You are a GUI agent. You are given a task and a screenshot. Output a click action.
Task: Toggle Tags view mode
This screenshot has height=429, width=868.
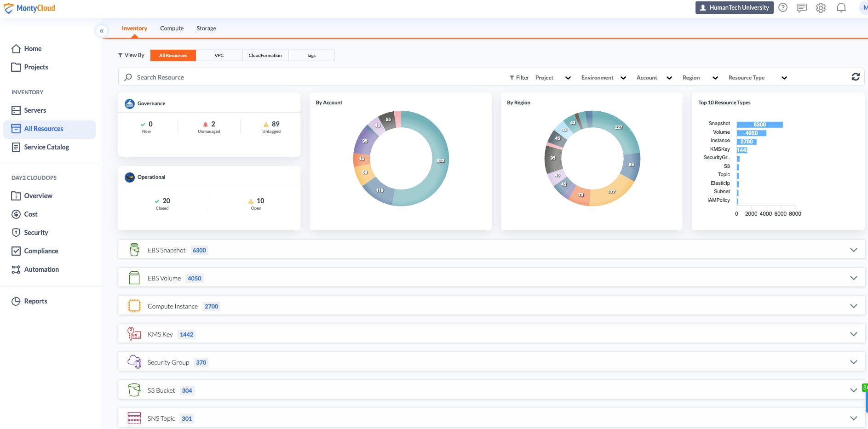point(311,55)
